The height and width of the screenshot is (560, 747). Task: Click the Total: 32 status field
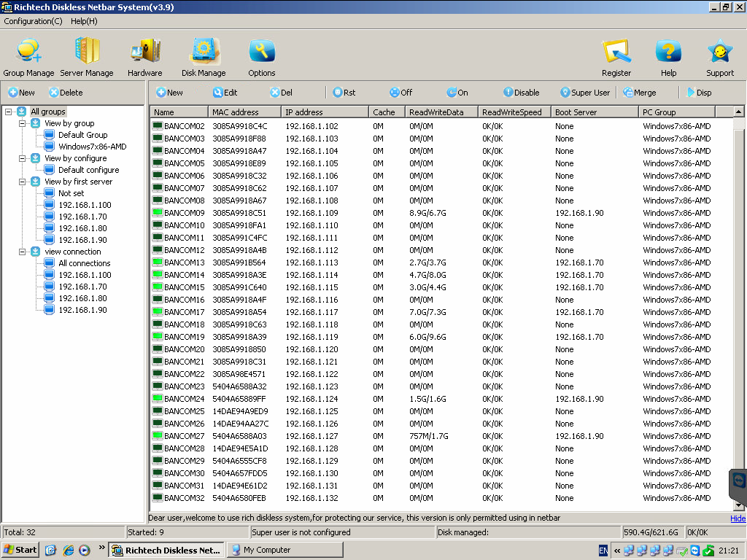(x=63, y=532)
